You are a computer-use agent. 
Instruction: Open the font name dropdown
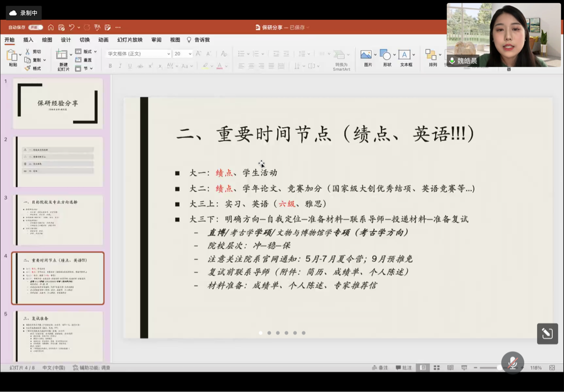[x=169, y=54]
